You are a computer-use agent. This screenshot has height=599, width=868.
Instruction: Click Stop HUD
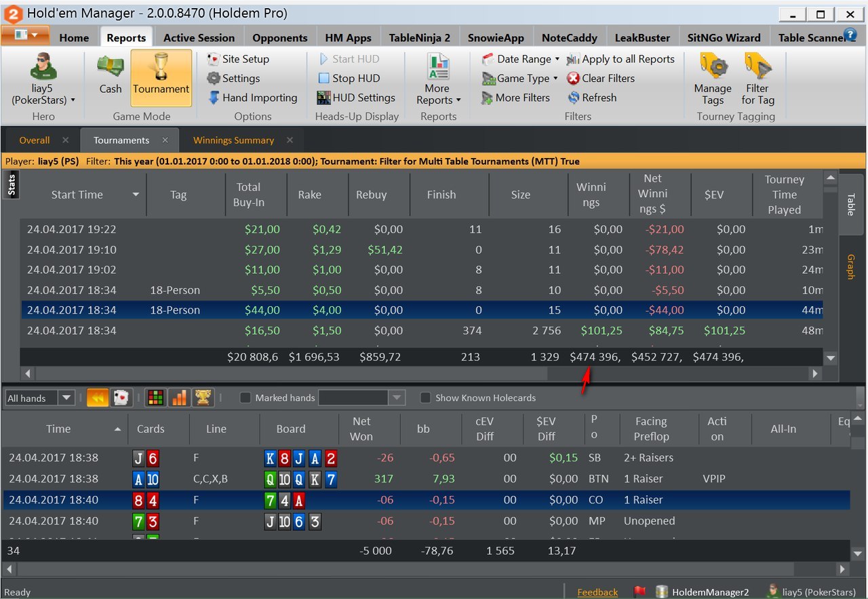(x=349, y=79)
